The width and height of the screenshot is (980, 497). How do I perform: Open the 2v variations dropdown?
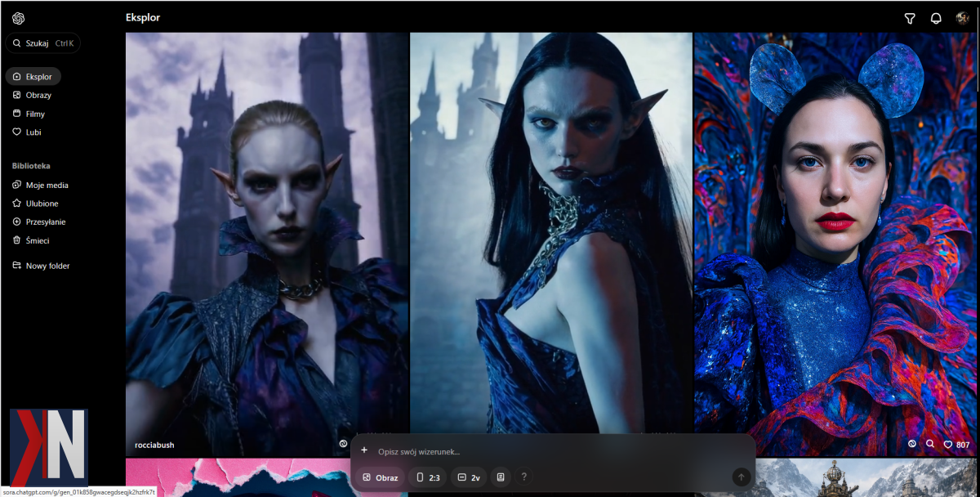click(468, 477)
